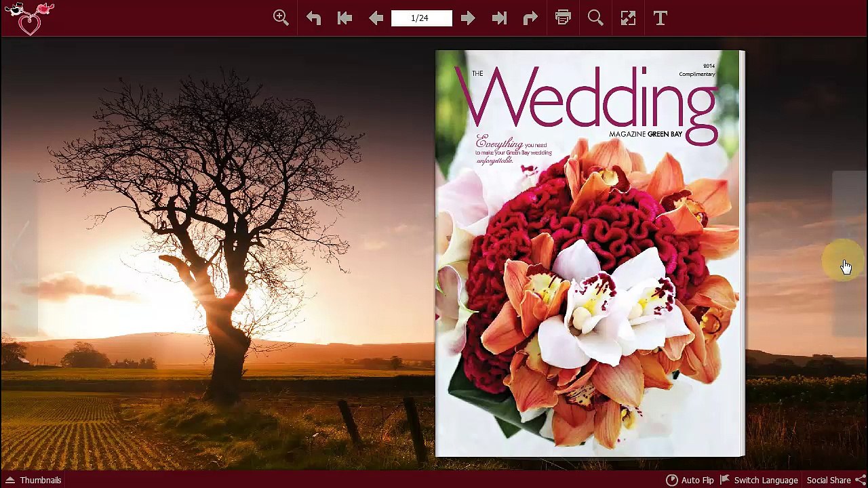Jump to the first page
Viewport: 868px width, 488px height.
pyautogui.click(x=344, y=18)
